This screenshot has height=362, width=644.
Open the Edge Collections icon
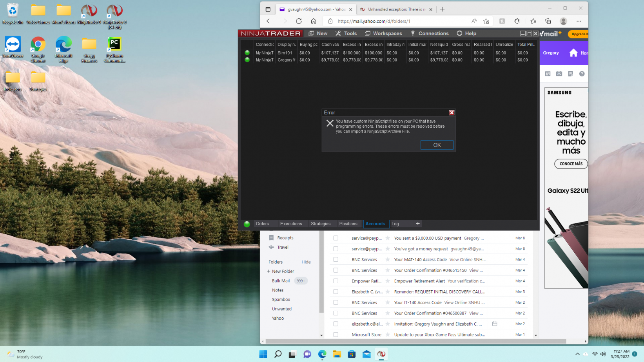coord(548,21)
